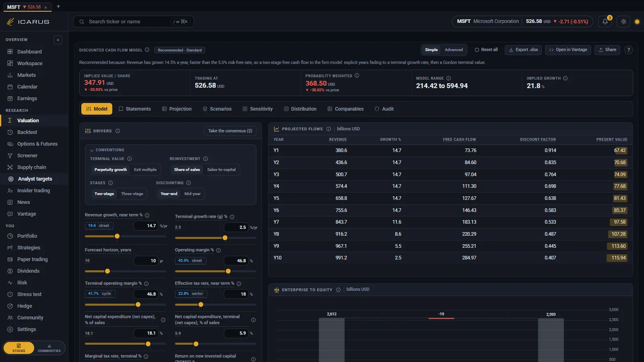Apply the 19.6 street revenue growth chip
The image size is (644, 362).
(x=99, y=226)
